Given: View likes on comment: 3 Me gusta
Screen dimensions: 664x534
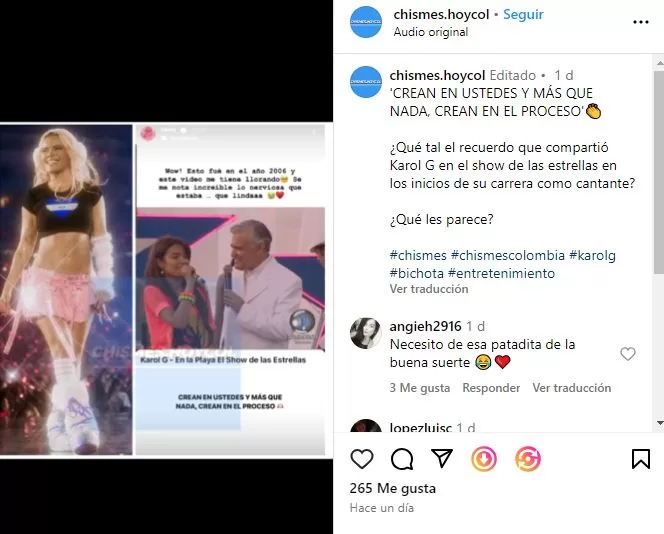Looking at the screenshot, I should 420,388.
